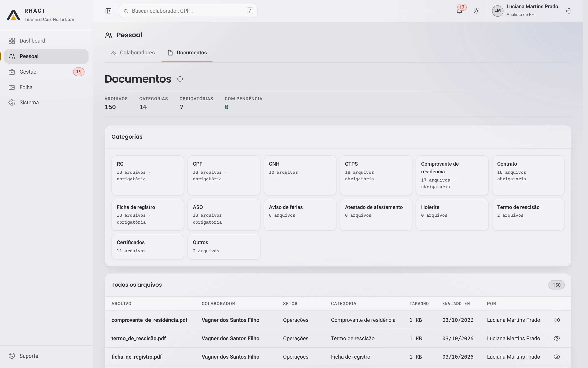Click file name termo_de_rescisão.pdf
Image resolution: width=588 pixels, height=368 pixels.
138,338
